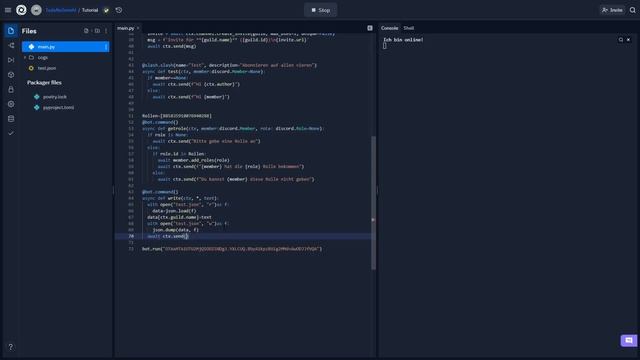The image size is (640, 360).
Task: Open pyproject.toml packager file
Action: click(58, 107)
